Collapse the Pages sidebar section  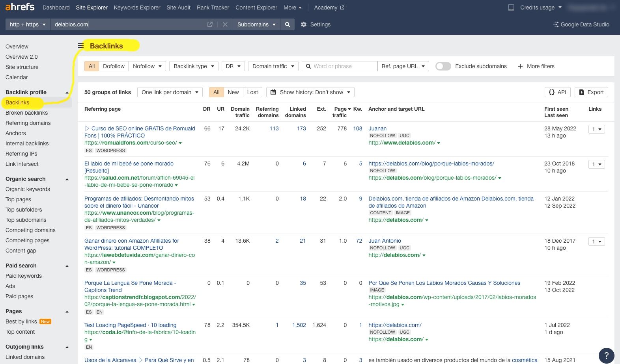pos(67,312)
